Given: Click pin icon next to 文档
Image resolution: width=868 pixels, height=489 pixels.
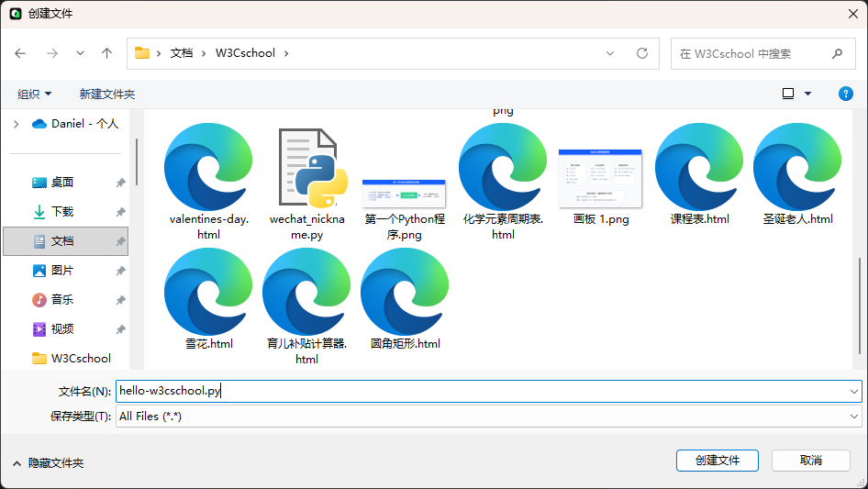Looking at the screenshot, I should tap(120, 241).
